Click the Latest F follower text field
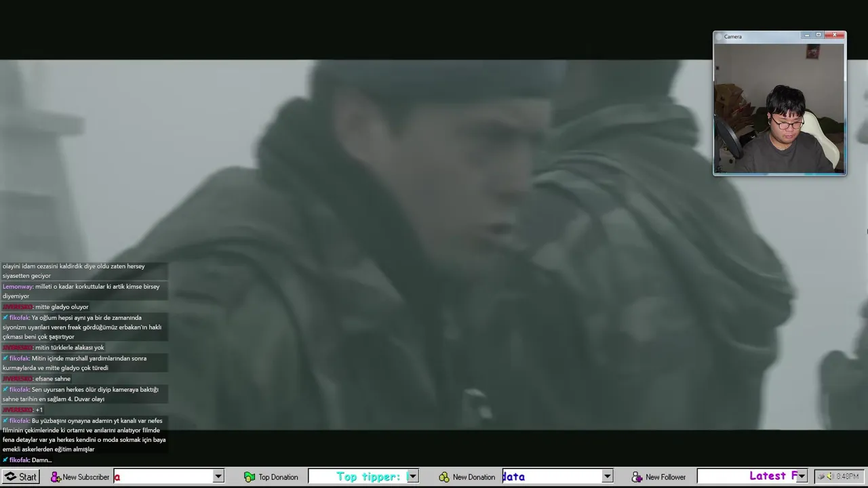 pyautogui.click(x=747, y=476)
